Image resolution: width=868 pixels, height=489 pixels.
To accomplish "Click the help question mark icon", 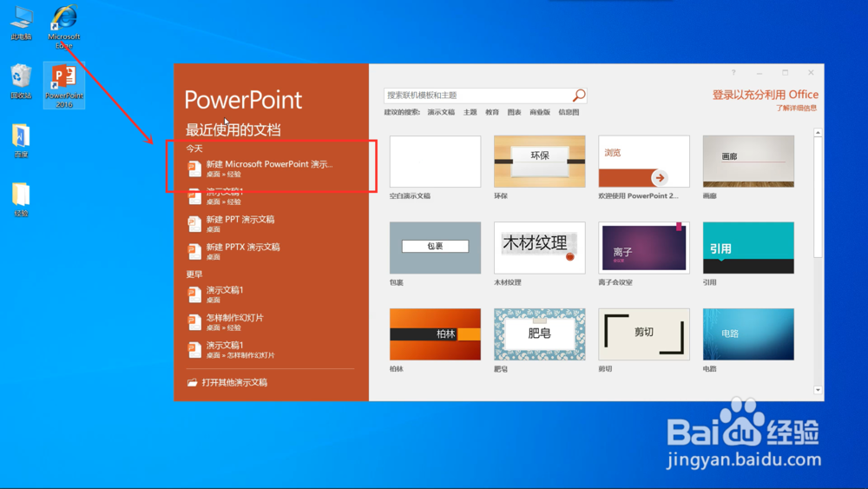I will (733, 73).
